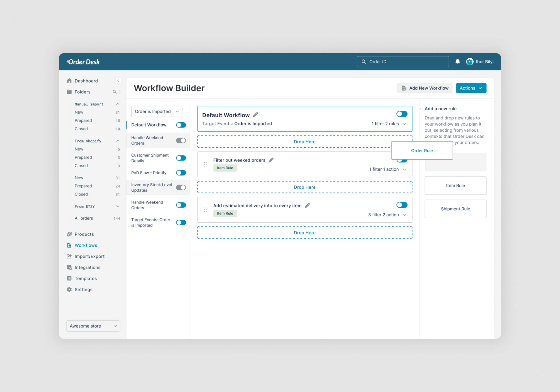Click the search magnifier in Order ID field
The image size is (560, 392).
[x=364, y=62]
